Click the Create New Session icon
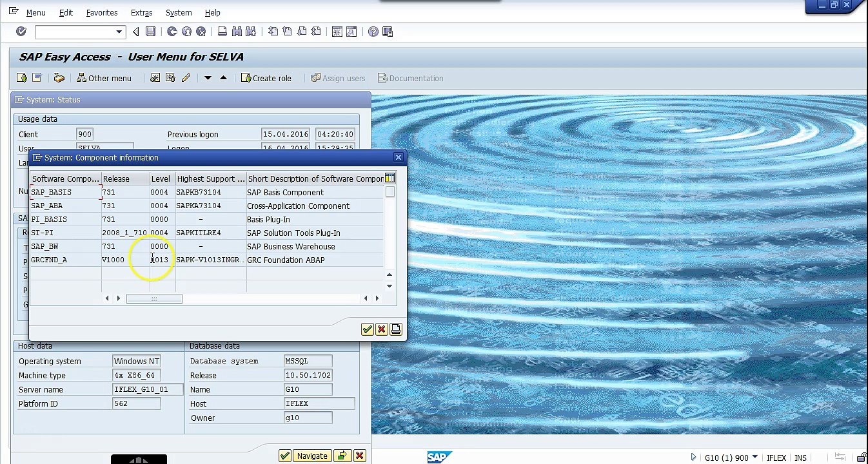This screenshot has height=464, width=868. click(x=337, y=32)
